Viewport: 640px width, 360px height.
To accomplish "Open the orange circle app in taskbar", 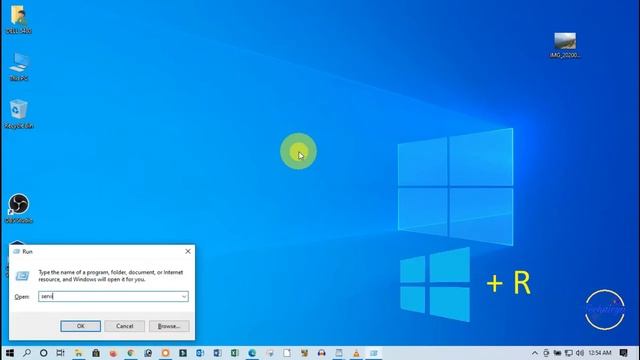I will [x=165, y=353].
